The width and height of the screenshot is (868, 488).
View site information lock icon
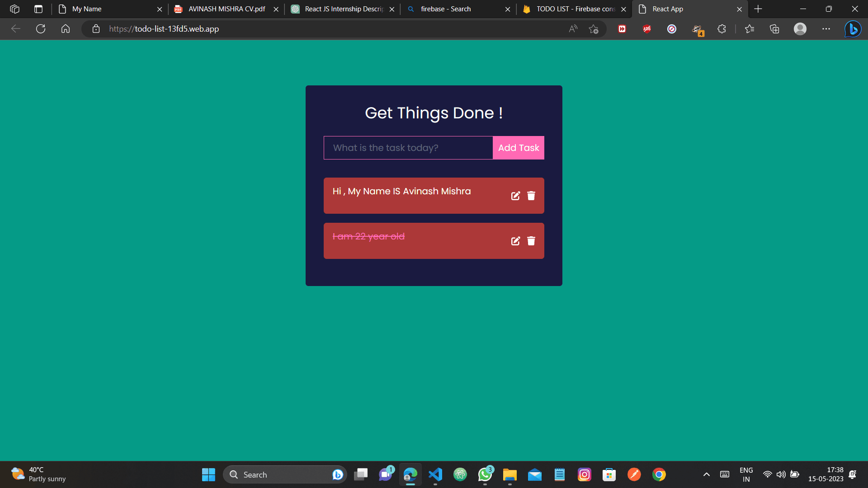[x=96, y=29]
